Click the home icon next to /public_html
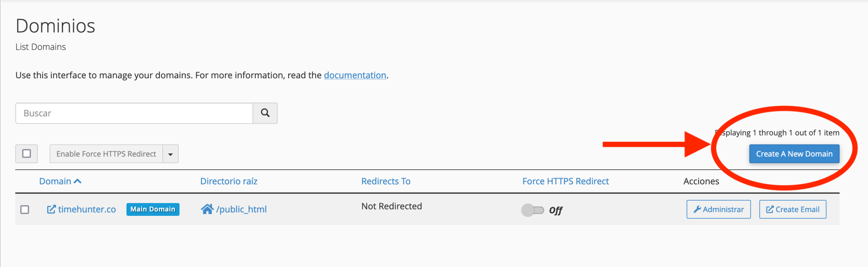This screenshot has height=267, width=868. tap(207, 209)
